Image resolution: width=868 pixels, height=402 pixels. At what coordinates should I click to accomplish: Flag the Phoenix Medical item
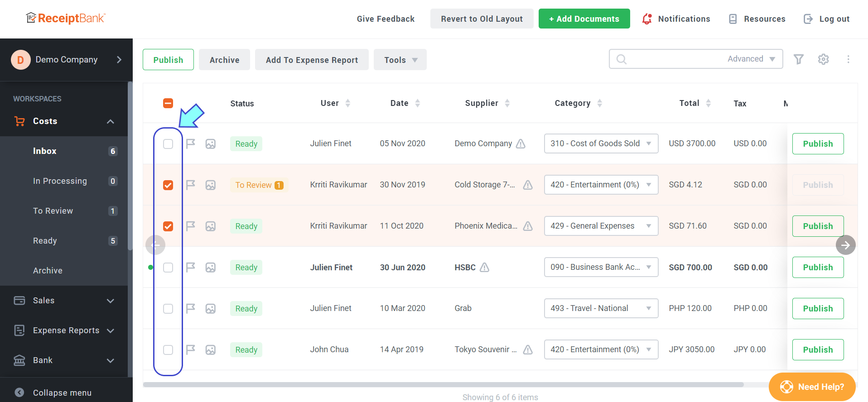click(191, 226)
